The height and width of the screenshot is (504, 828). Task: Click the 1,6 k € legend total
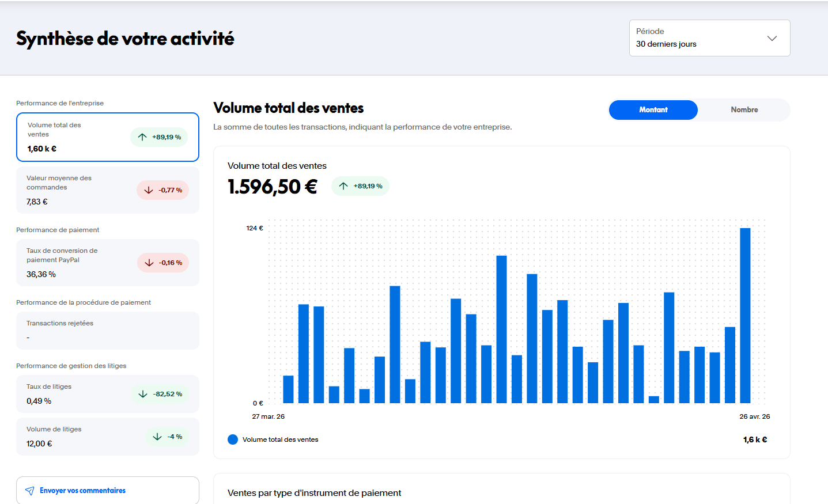[x=755, y=439]
